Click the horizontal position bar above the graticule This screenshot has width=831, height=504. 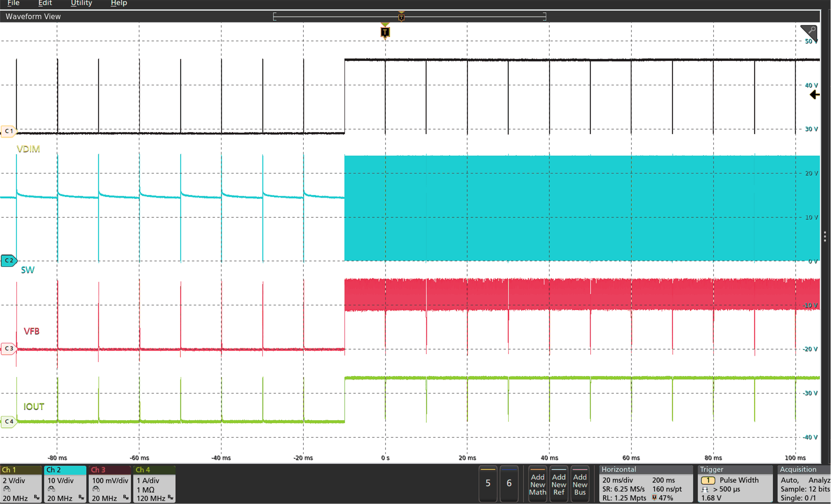[410, 16]
